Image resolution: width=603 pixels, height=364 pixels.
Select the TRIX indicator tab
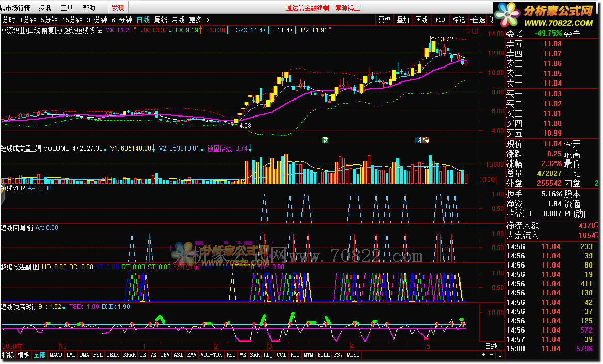(113, 355)
